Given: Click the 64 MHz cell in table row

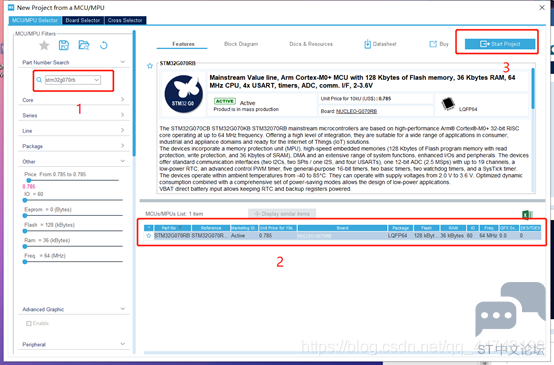Looking at the screenshot, I should (x=488, y=236).
